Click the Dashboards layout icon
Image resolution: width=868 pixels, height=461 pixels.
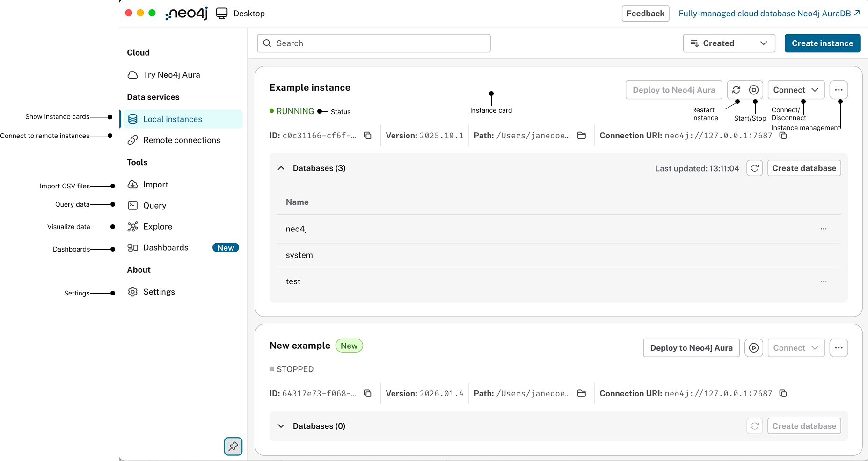133,248
